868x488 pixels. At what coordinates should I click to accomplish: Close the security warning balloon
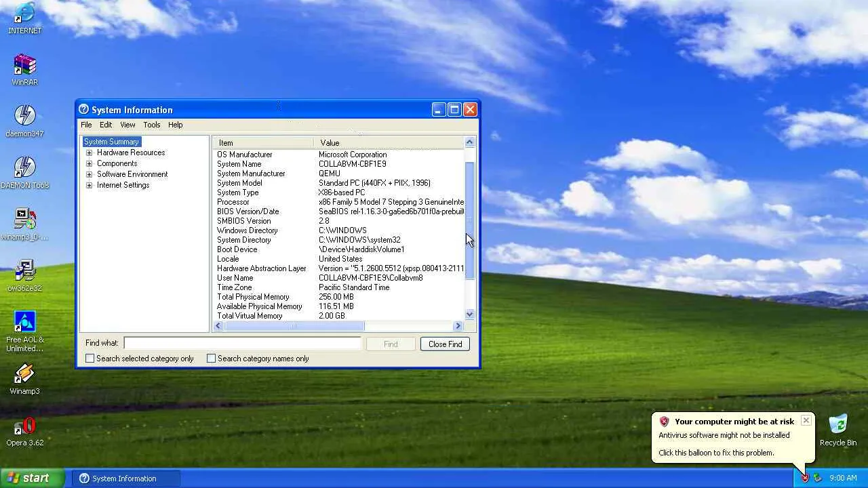click(x=806, y=420)
